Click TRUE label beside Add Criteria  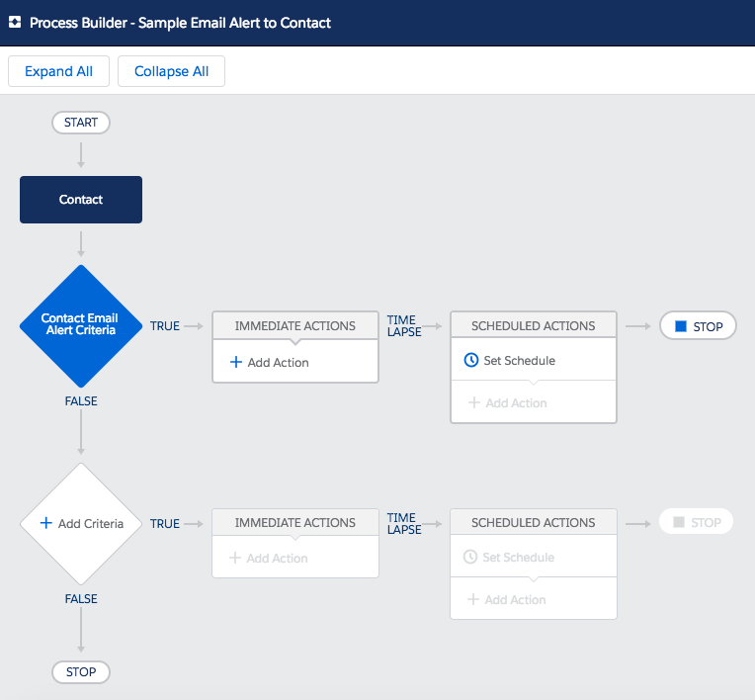point(165,524)
